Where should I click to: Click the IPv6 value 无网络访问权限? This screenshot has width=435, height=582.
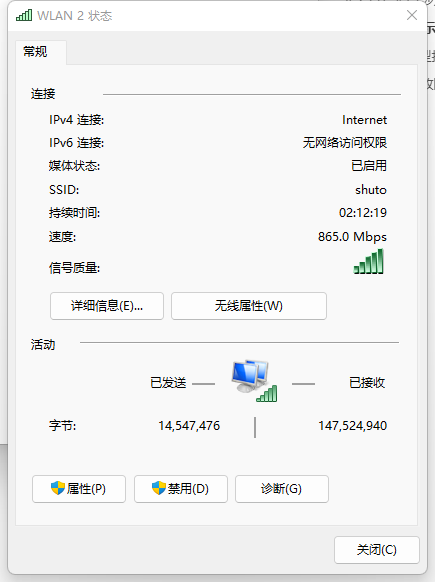345,143
